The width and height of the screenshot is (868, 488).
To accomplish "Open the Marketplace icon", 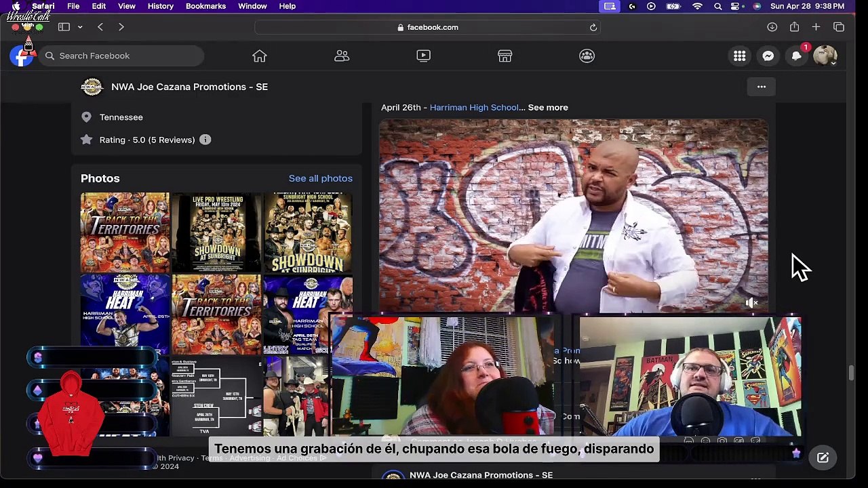I will tap(505, 56).
